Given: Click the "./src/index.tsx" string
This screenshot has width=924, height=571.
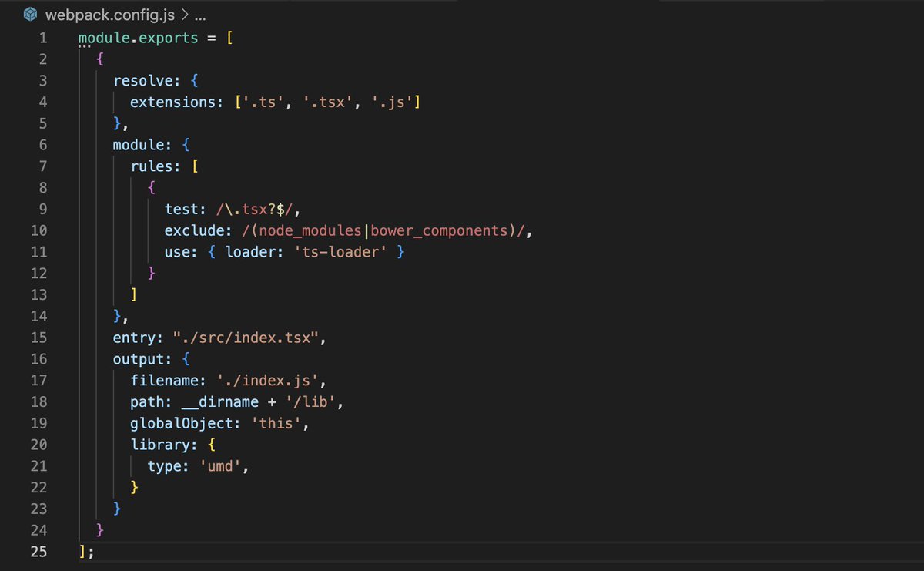Looking at the screenshot, I should (x=245, y=338).
